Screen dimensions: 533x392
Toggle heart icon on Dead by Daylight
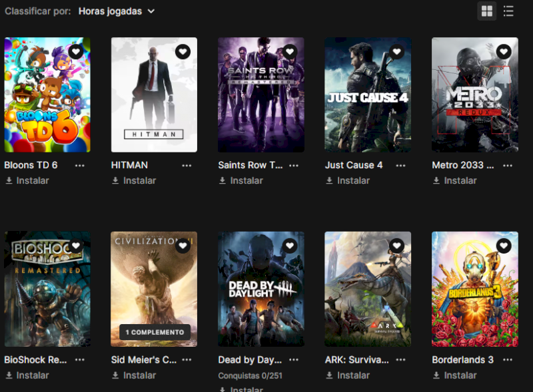[x=290, y=246]
